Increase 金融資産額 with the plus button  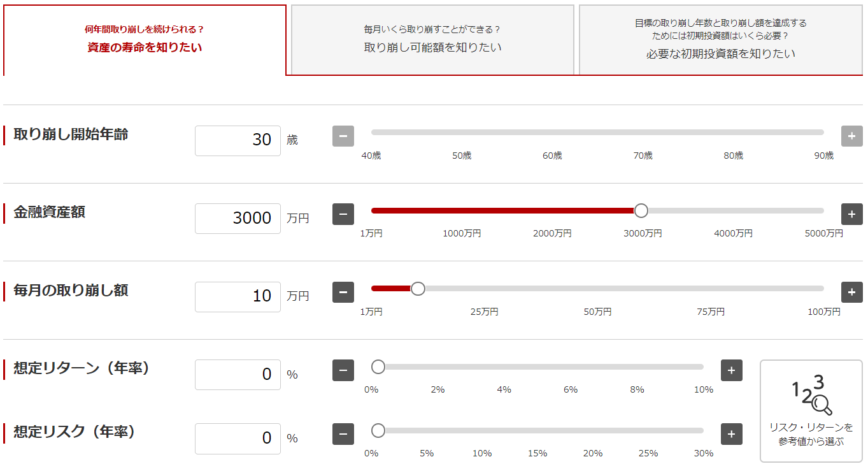[x=852, y=214]
